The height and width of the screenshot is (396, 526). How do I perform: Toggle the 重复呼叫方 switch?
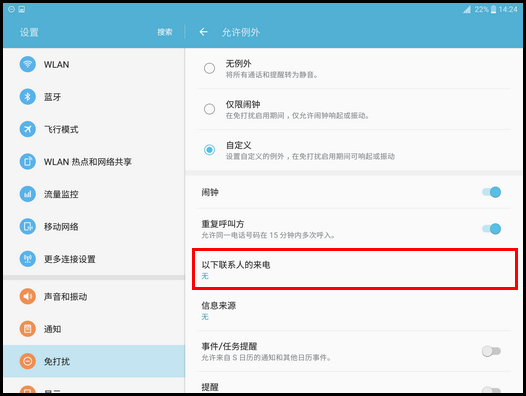[x=491, y=229]
